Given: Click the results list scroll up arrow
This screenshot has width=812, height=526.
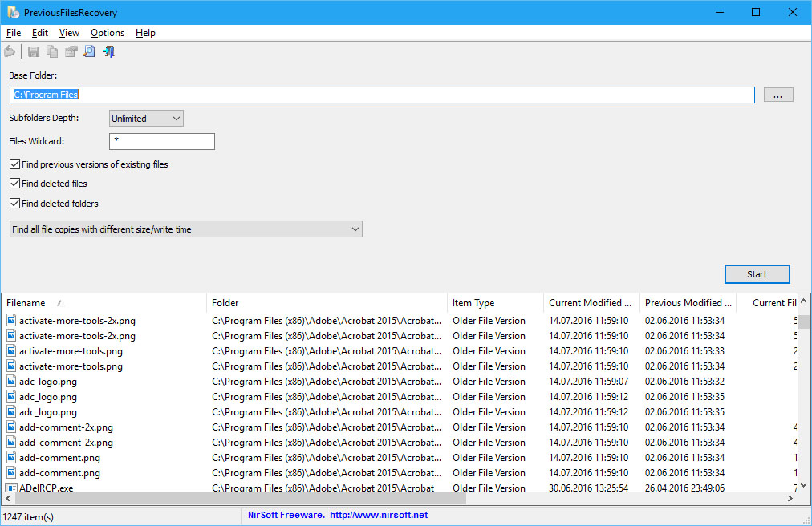Looking at the screenshot, I should tap(803, 301).
